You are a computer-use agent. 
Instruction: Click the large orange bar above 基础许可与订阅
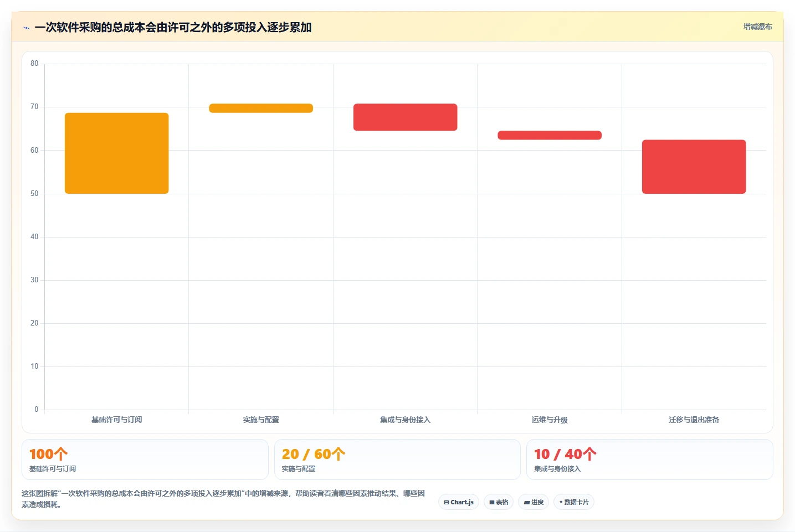click(x=116, y=153)
